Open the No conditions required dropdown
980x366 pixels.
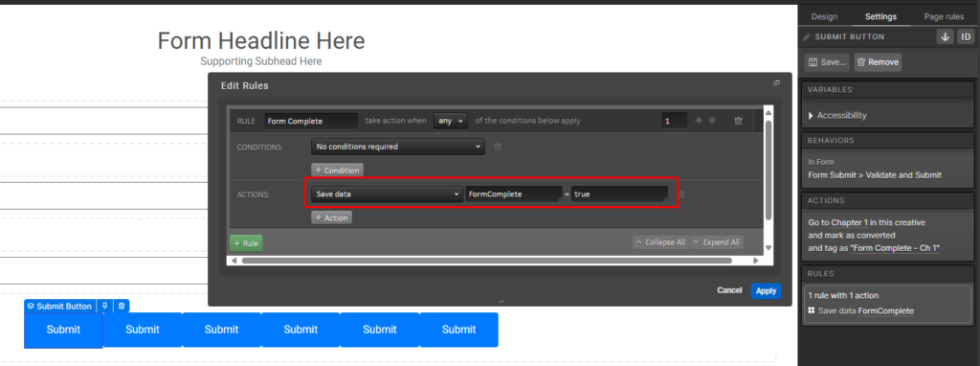click(x=397, y=147)
